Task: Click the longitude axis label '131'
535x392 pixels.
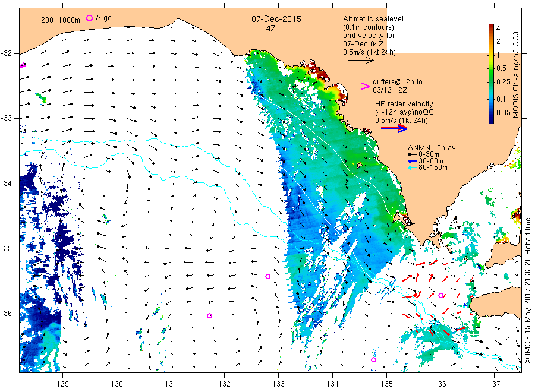Action: pos(171,384)
